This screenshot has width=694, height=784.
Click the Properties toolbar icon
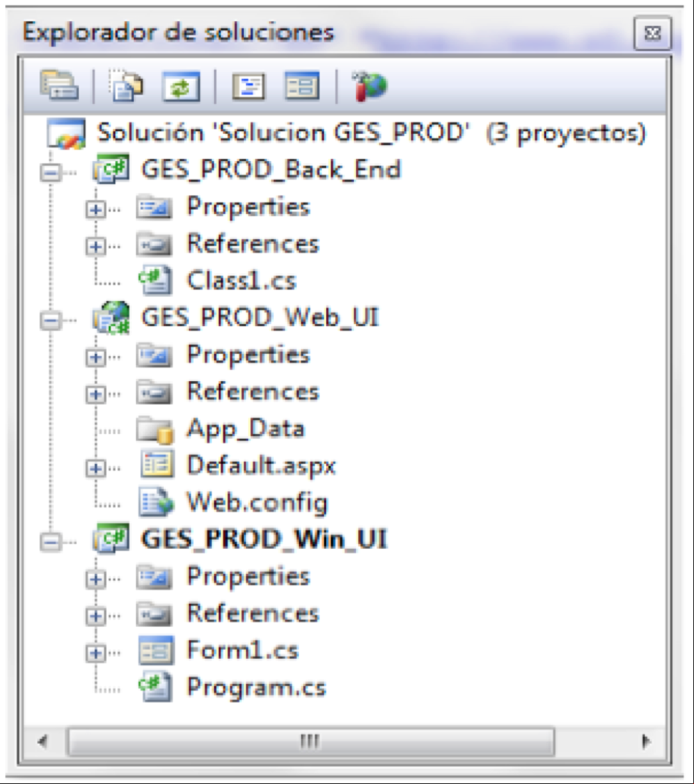point(59,85)
